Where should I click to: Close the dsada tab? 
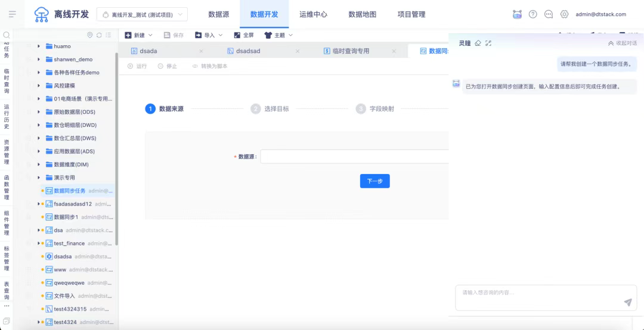click(x=201, y=51)
